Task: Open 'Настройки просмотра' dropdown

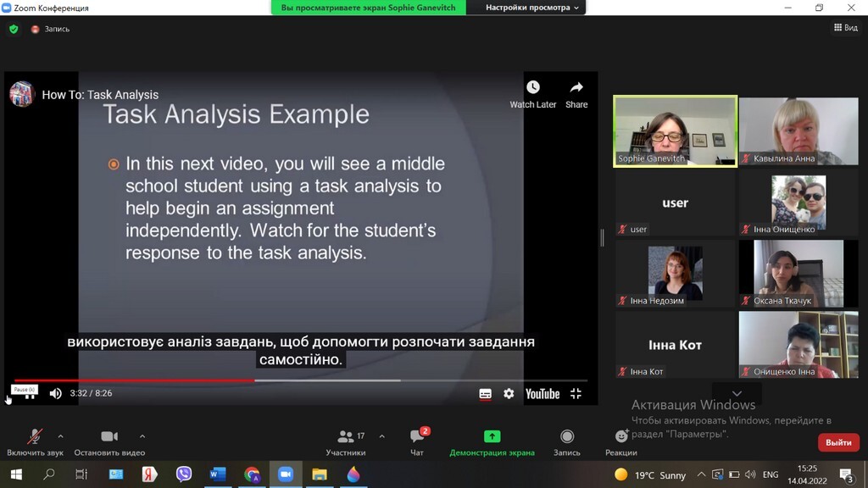Action: pos(532,7)
